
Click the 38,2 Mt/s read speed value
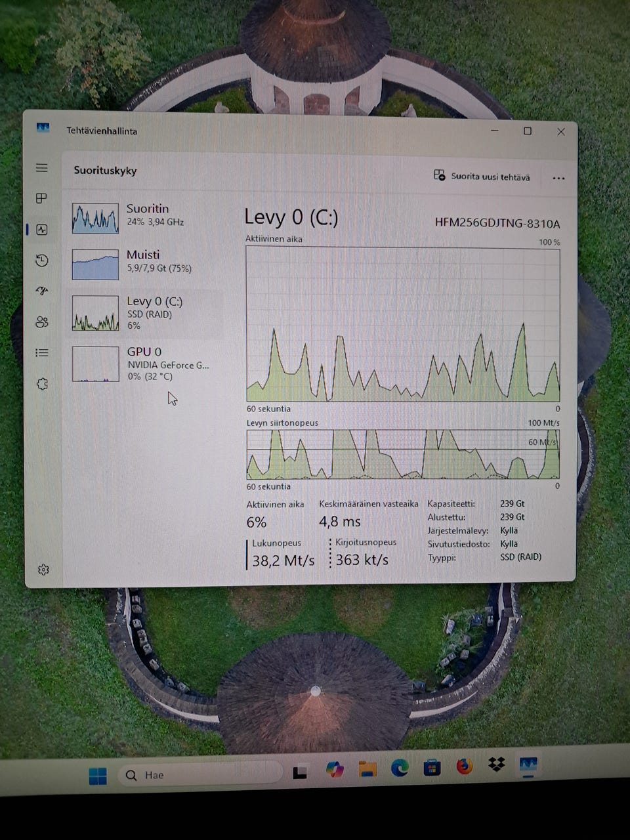283,560
